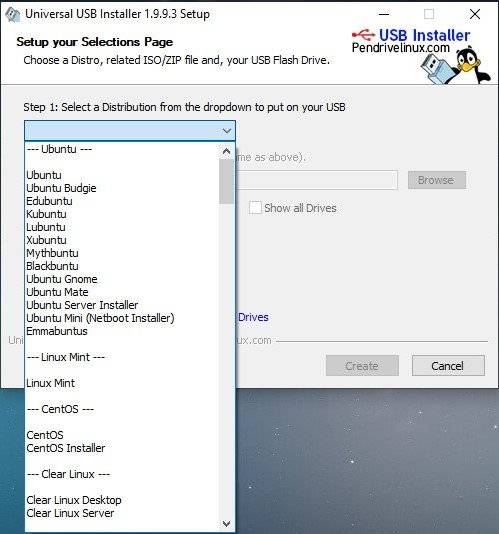499x534 pixels.
Task: Select Ubuntu from the distribution list
Action: pos(123,175)
